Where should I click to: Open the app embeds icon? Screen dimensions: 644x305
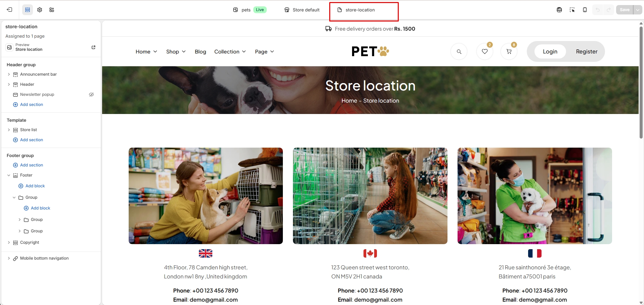(52, 10)
